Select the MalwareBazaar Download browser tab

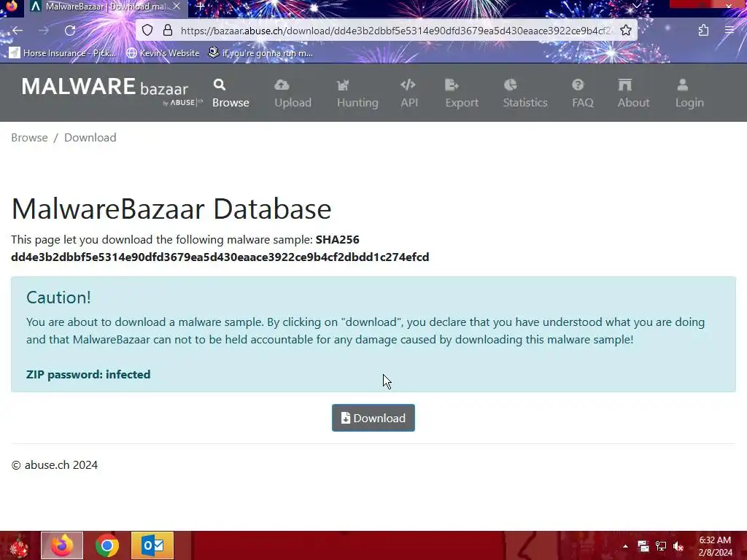(107, 7)
